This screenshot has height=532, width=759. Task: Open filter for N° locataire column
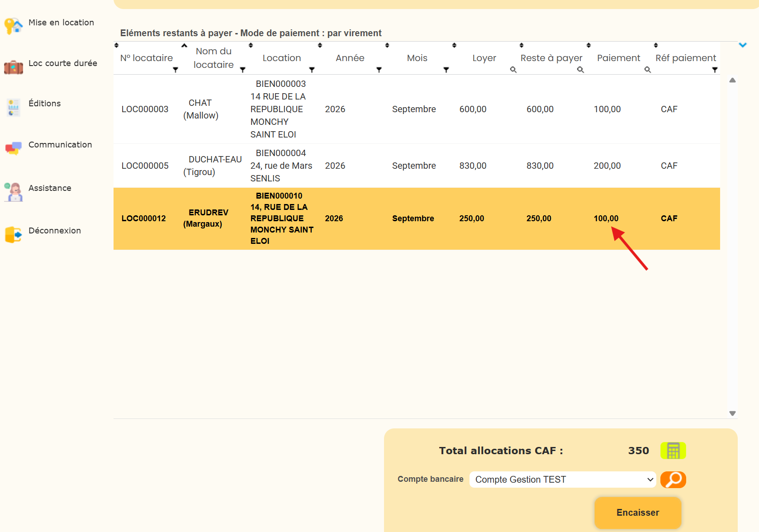[176, 70]
